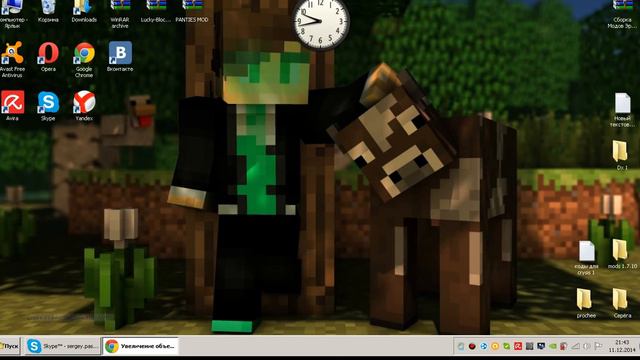The height and width of the screenshot is (360, 640).
Task: Launch Avira antivirus from desktop
Action: (x=12, y=106)
